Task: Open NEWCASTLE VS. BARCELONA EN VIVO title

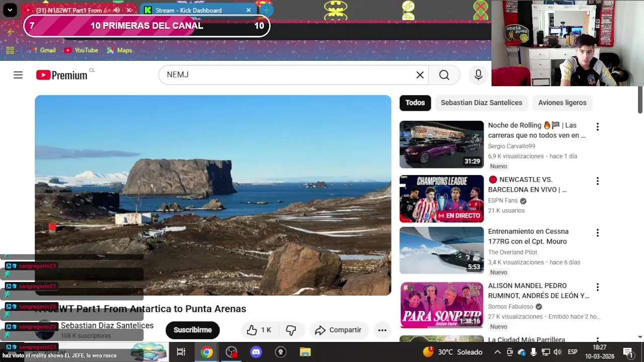Action: 527,185
